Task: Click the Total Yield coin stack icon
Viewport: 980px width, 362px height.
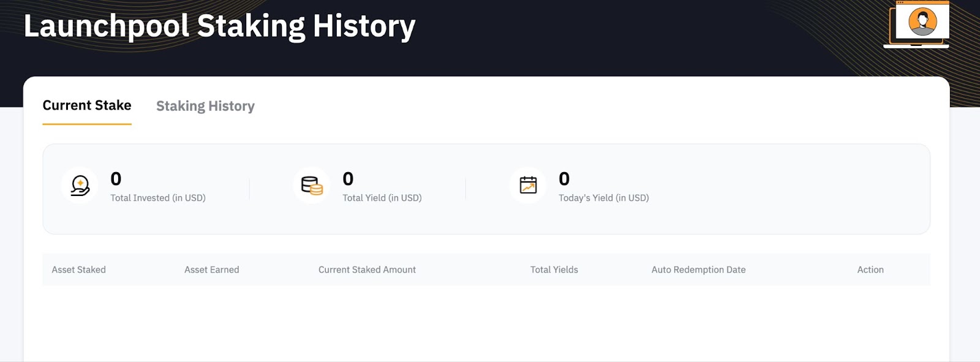Action: click(x=312, y=185)
